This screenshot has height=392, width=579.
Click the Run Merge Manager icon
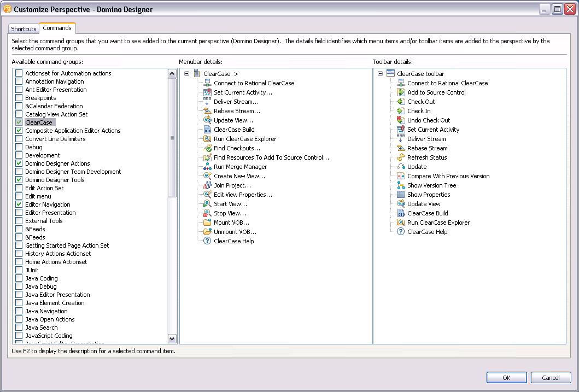[207, 167]
